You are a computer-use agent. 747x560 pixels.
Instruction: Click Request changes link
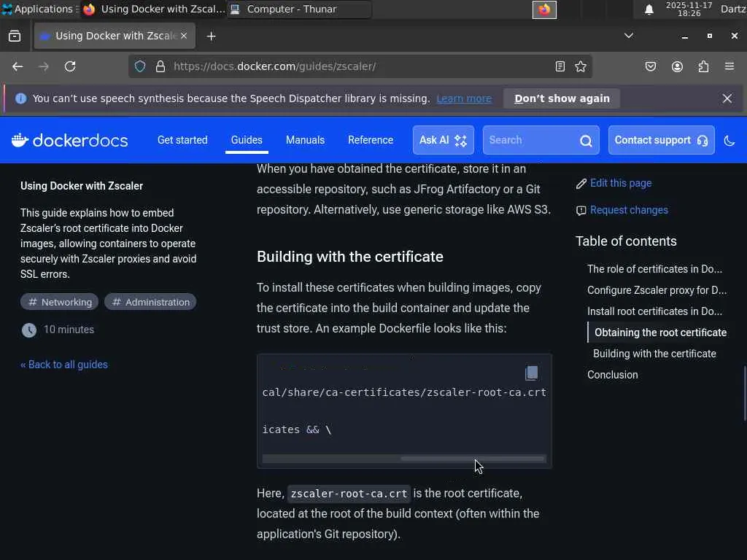(x=629, y=210)
